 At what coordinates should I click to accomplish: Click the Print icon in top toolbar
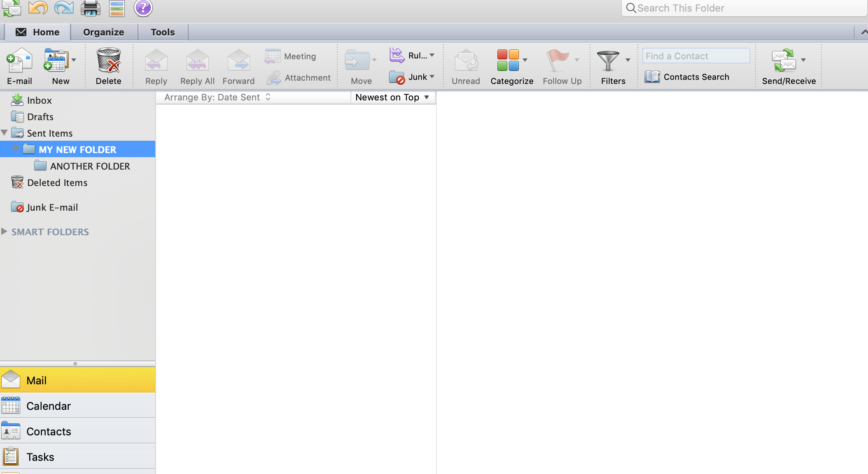coord(91,8)
